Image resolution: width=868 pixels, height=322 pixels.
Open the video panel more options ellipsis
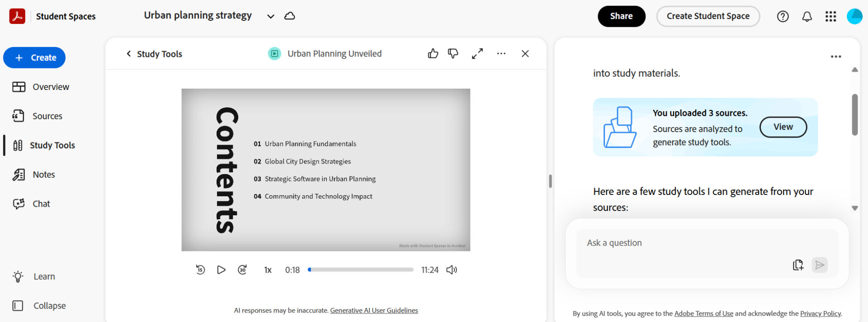(501, 54)
